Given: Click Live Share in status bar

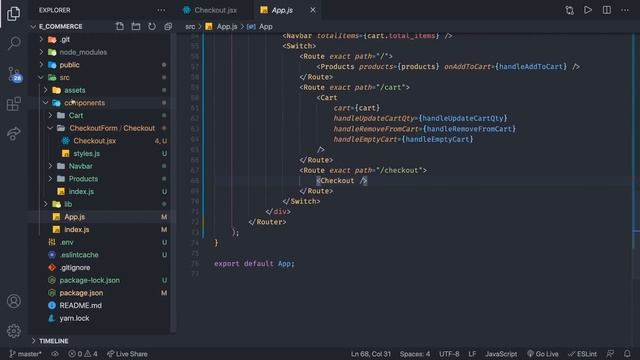Looking at the screenshot, I should coord(127,353).
